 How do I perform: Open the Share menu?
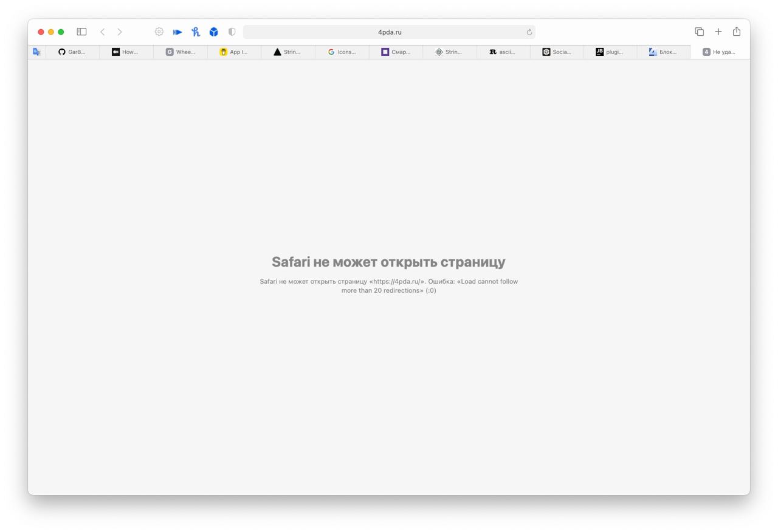(737, 31)
